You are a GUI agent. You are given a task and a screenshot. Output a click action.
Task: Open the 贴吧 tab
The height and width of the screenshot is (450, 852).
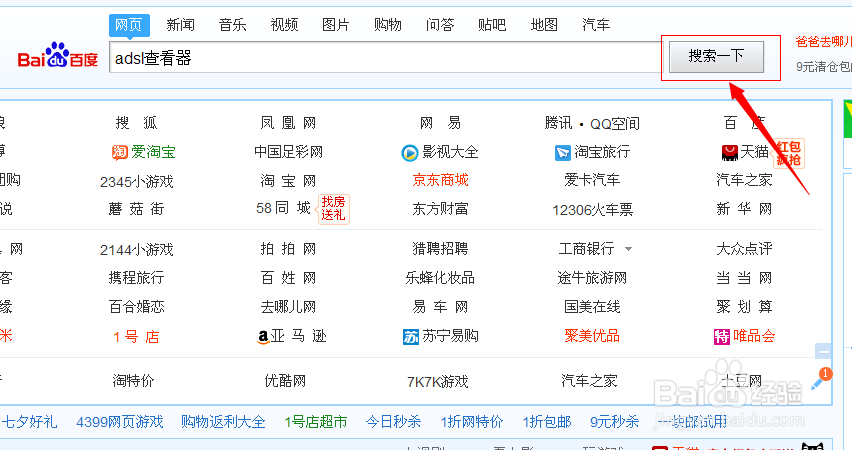492,25
